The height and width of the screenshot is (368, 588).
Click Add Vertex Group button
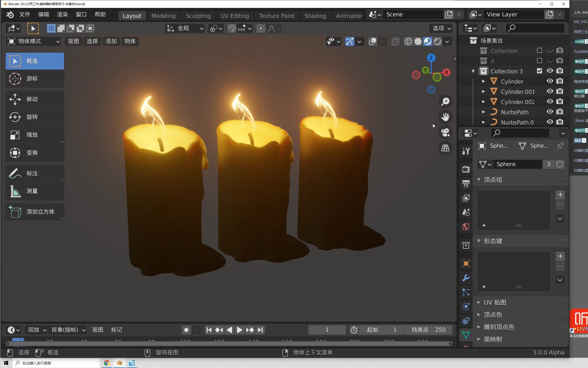(x=560, y=195)
